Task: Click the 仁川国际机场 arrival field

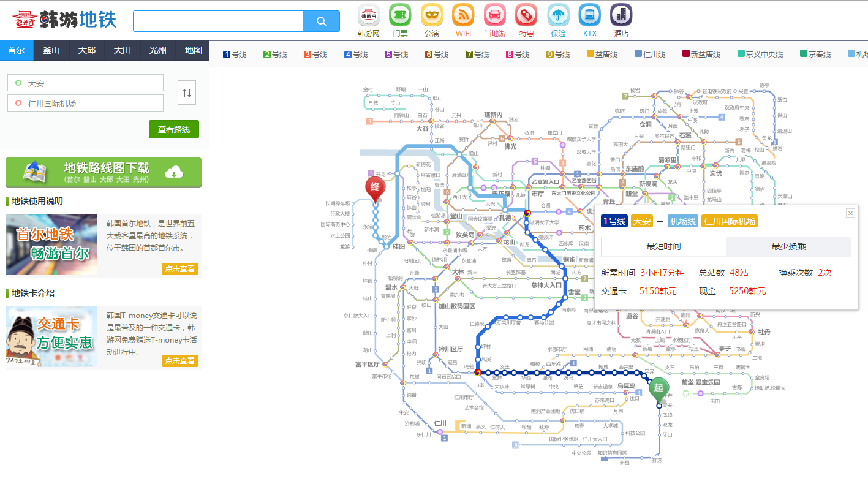Action: 85,103
